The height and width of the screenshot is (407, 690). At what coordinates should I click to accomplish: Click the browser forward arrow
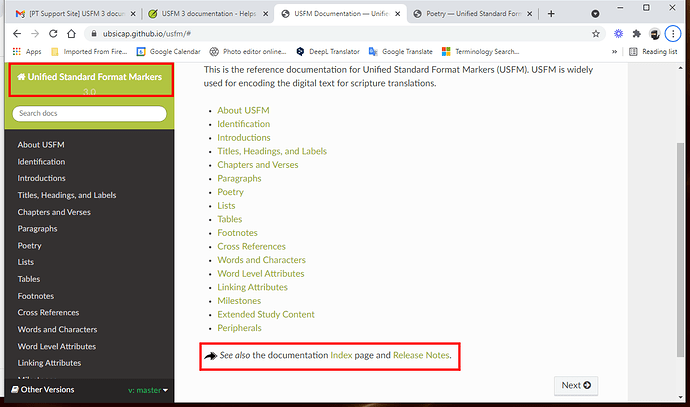(35, 34)
